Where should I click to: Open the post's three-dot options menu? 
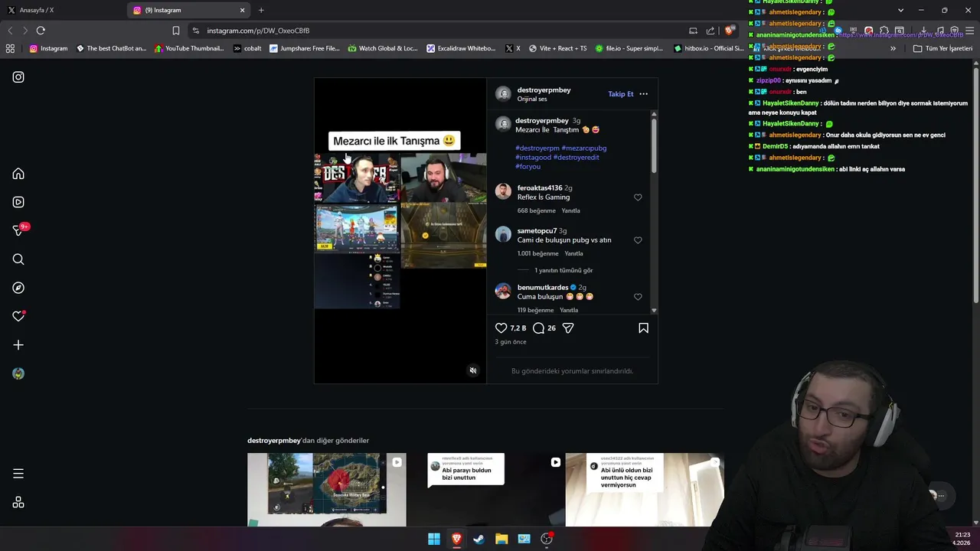[x=643, y=94]
